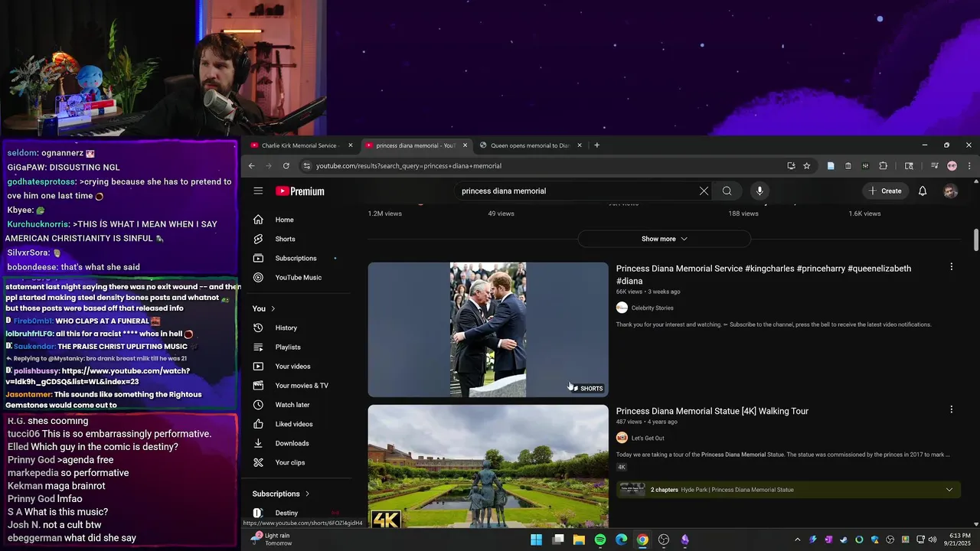
Task: Click the site info icon beside URL
Action: click(306, 165)
